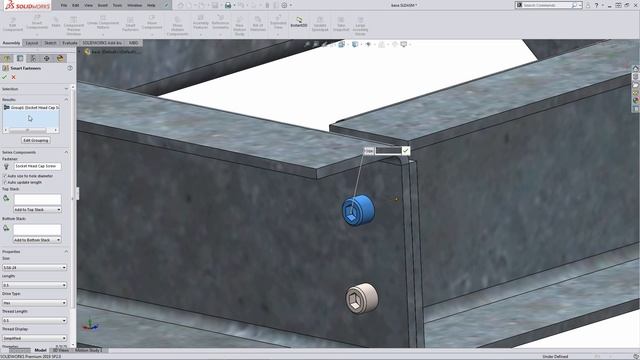Screen dimensions: 640x360
Task: Switch to the PropertyManager tab icon
Action: (x=20, y=58)
